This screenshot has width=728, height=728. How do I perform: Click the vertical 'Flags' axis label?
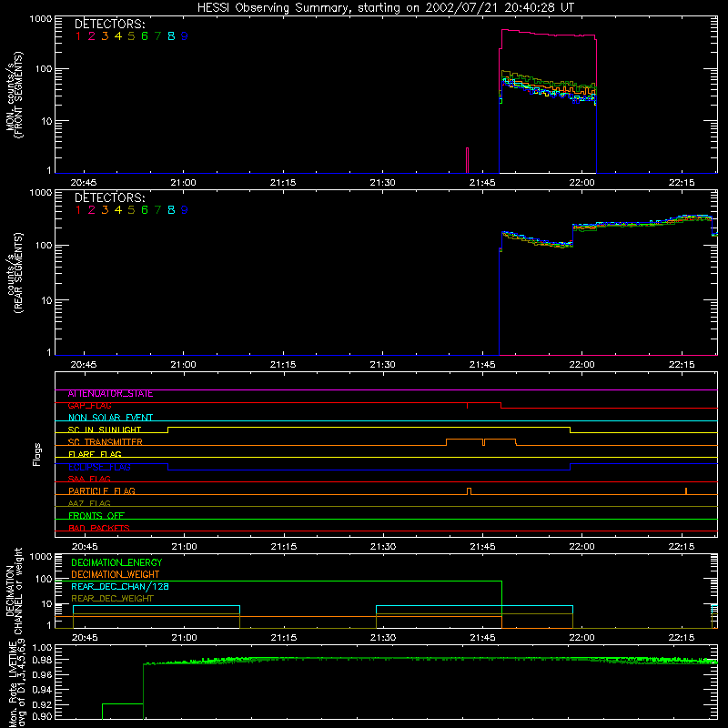pos(37,454)
